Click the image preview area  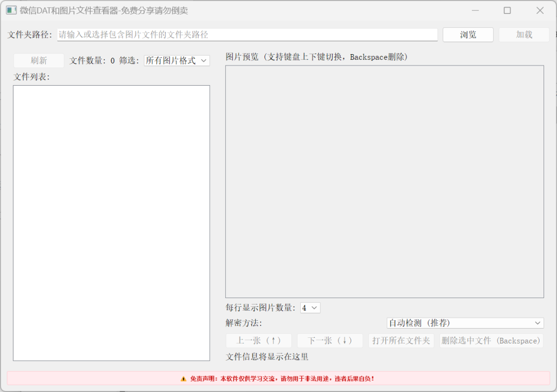tap(384, 181)
